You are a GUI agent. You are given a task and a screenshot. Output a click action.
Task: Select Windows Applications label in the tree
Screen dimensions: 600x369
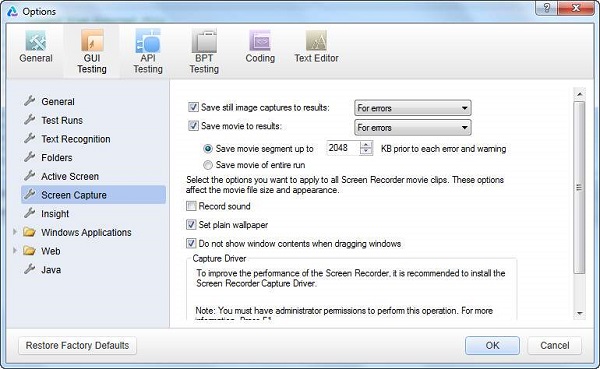pos(86,232)
